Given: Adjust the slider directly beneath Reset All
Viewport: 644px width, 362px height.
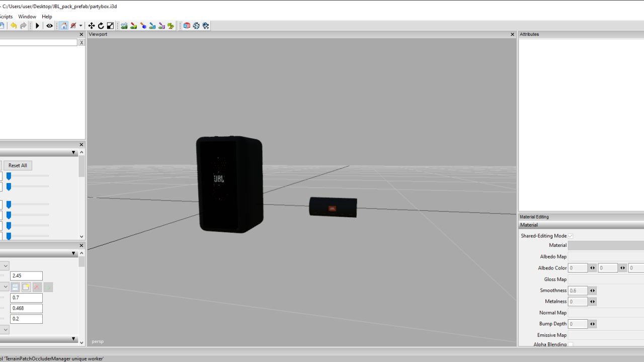Looking at the screenshot, I should click(x=28, y=176).
